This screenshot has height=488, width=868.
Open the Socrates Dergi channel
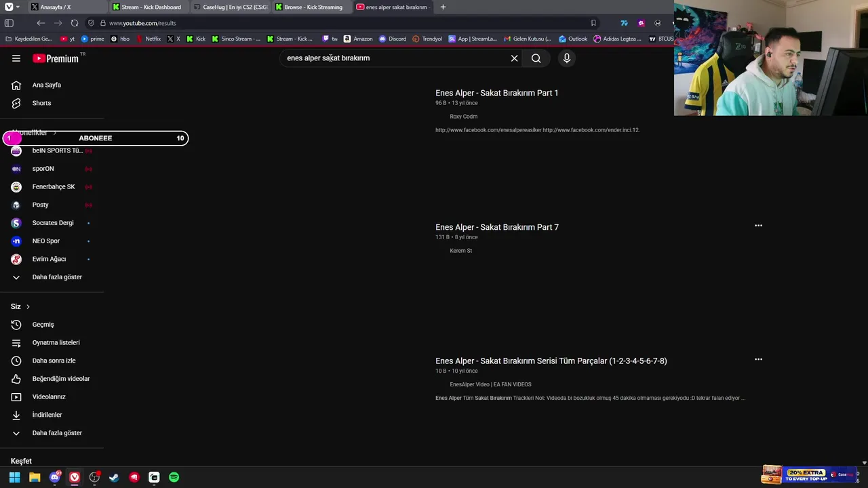[52, 223]
